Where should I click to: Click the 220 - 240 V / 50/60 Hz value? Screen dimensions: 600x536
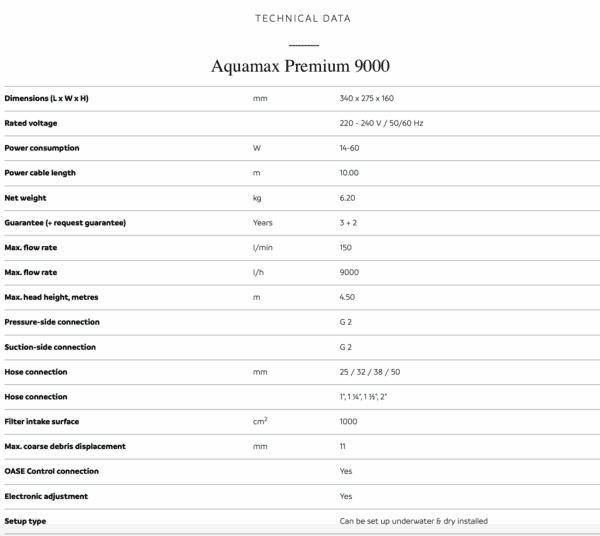click(x=381, y=123)
